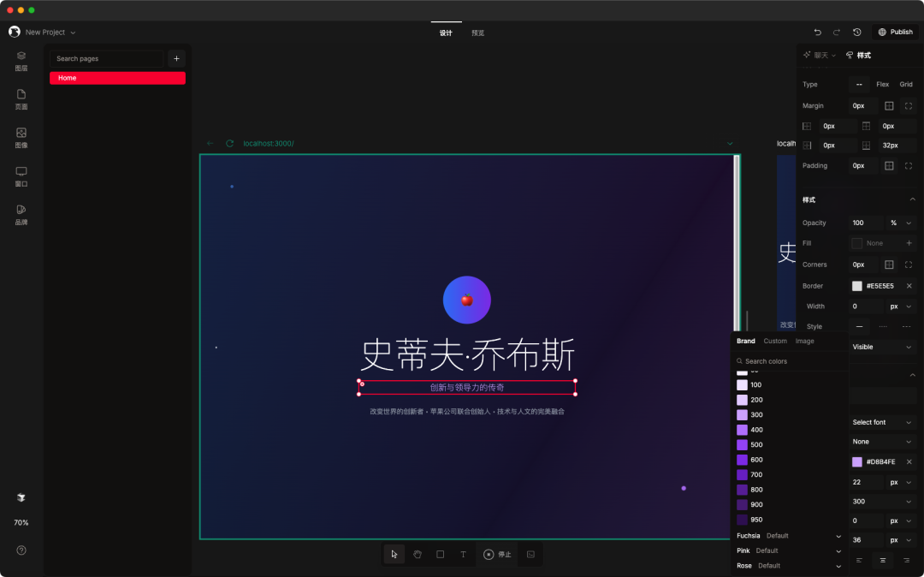Screen dimensions: 924x577
Task: Click the redo arrow icon
Action: point(836,32)
